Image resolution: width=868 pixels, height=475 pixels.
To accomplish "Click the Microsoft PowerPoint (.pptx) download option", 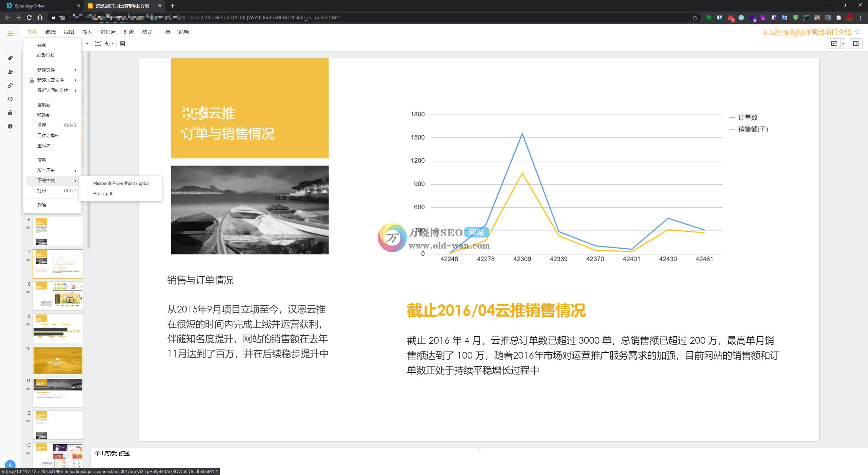I will pos(120,183).
